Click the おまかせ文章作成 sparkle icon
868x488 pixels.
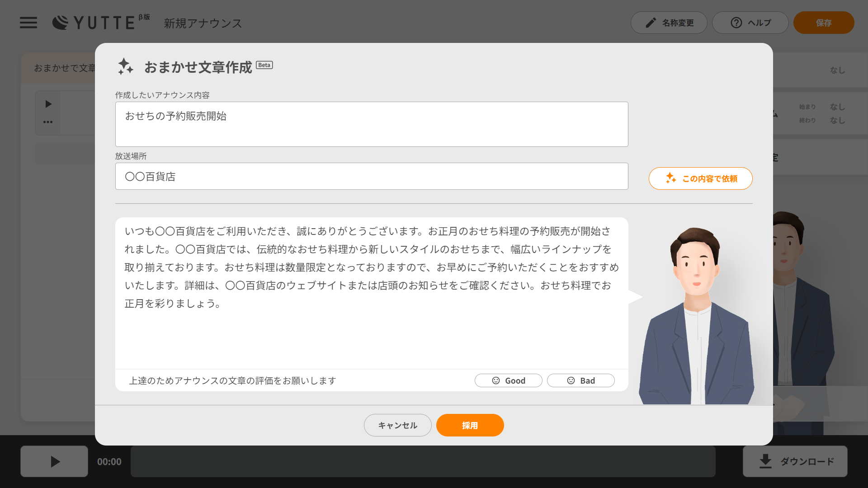pyautogui.click(x=125, y=66)
